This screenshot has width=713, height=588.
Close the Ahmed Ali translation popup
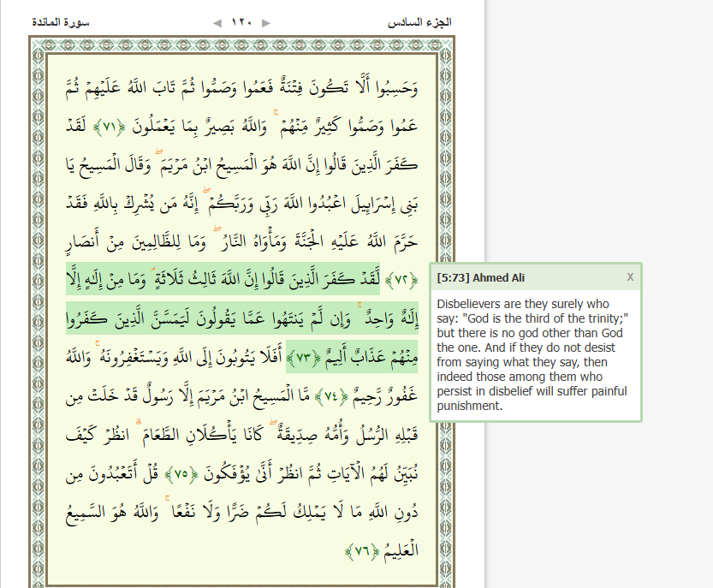coord(630,276)
